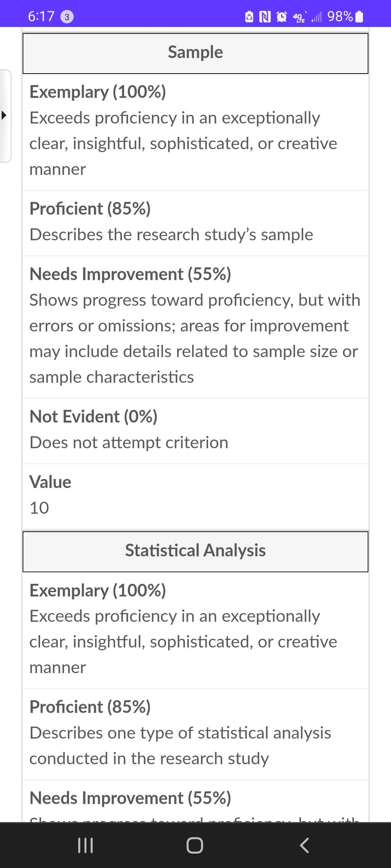The height and width of the screenshot is (868, 391).
Task: Select Exemplary (100%) under Statistical Analysis
Action: coord(195,630)
